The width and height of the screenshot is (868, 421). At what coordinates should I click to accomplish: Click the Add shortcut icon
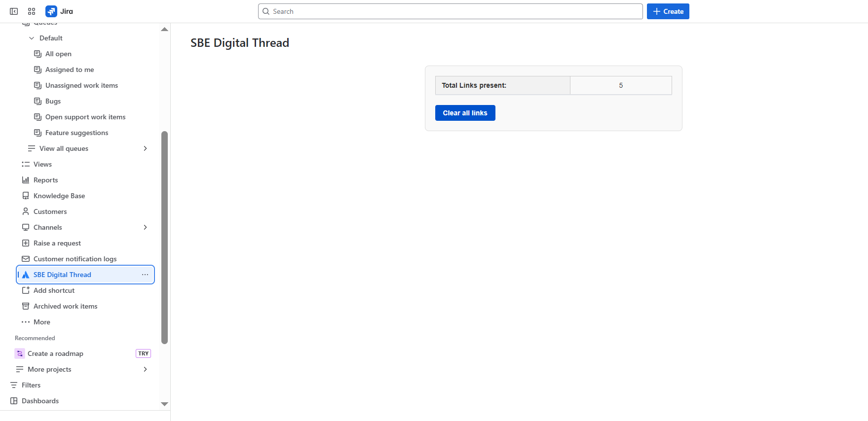click(x=26, y=290)
